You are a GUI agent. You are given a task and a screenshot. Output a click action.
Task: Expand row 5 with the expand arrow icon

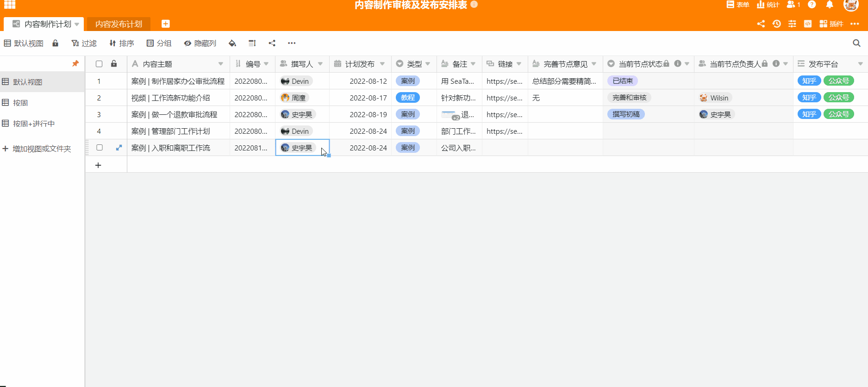(119, 148)
